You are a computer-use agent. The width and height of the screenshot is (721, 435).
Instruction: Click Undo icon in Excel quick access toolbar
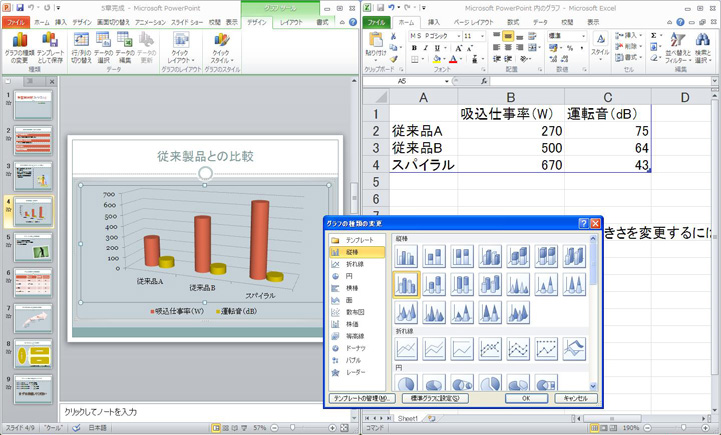click(x=391, y=8)
